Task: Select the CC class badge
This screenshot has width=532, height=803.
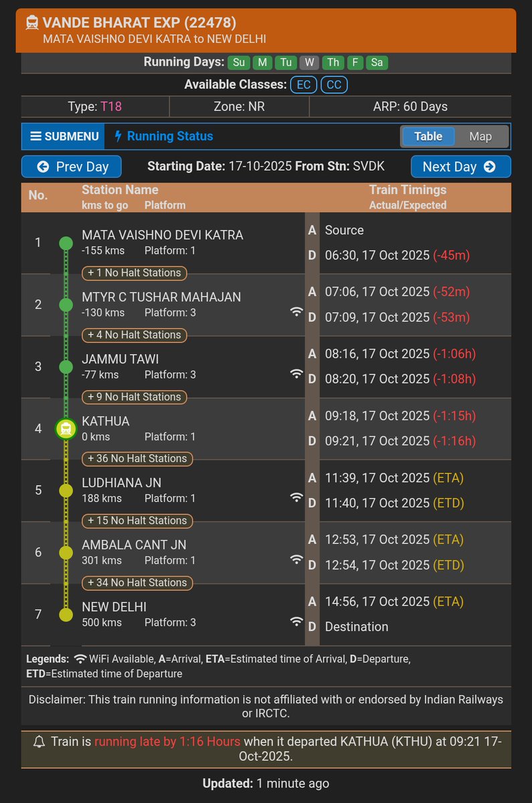Action: 335,86
